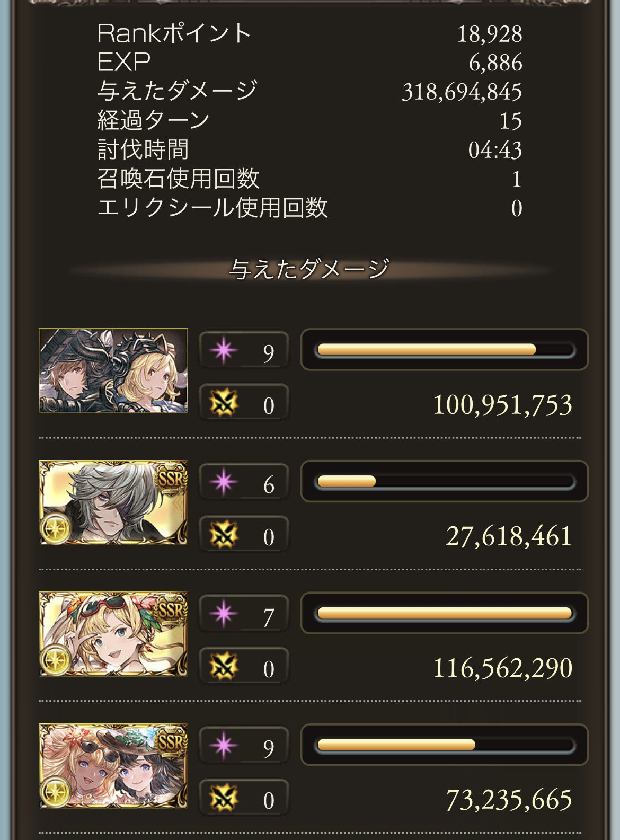Click the 与えたダメージ section header
Image resolution: width=620 pixels, height=840 pixels.
click(x=309, y=269)
